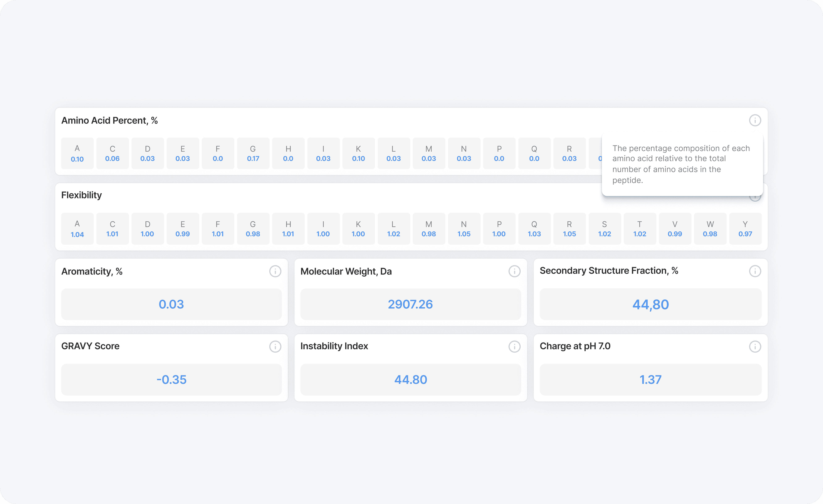
Task: Select the G amino acid percent cell
Action: coord(253,153)
